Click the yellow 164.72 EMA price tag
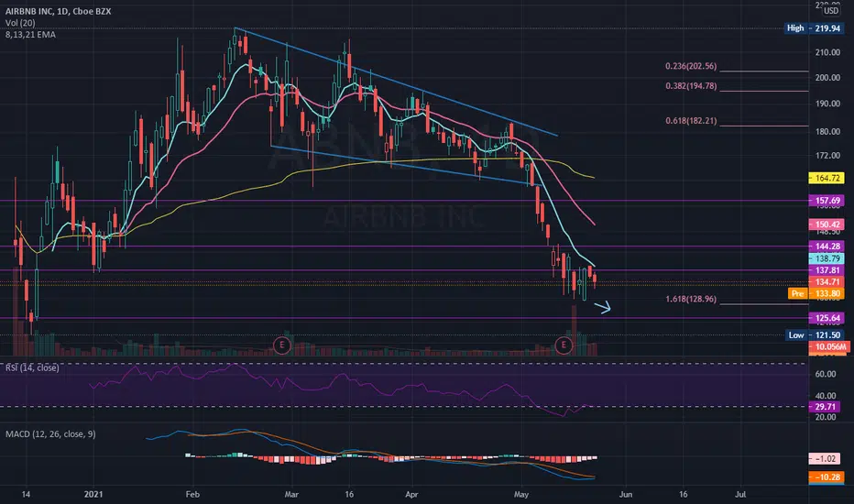This screenshot has height=504, width=854. point(827,178)
